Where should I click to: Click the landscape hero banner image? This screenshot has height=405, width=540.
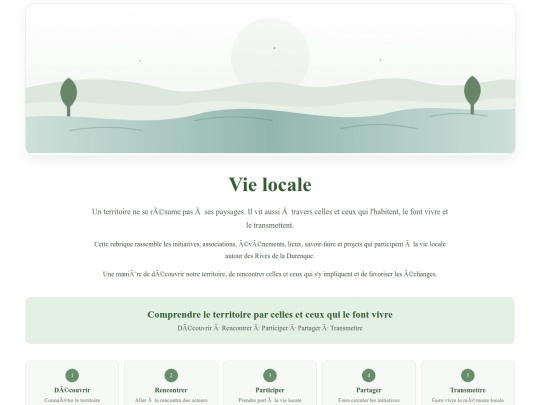[x=270, y=79]
